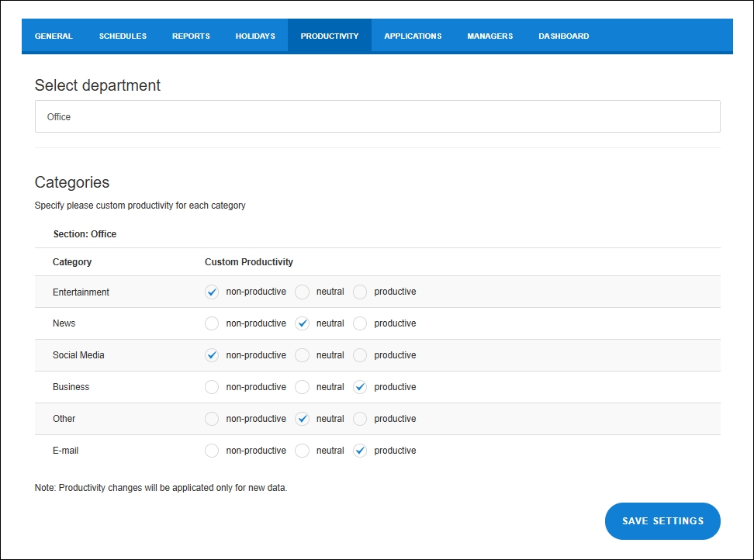Image resolution: width=754 pixels, height=560 pixels.
Task: Set Business to neutral
Action: pos(303,387)
